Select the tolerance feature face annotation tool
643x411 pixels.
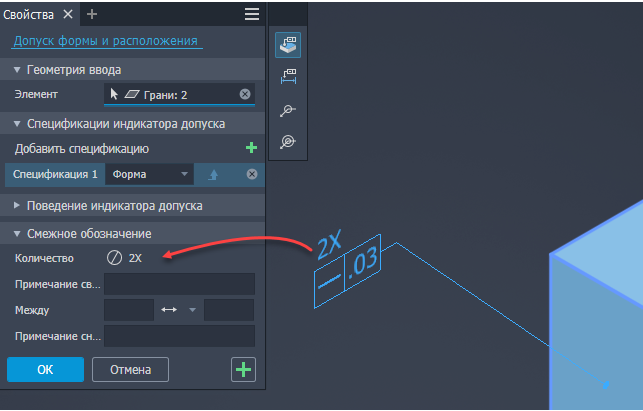288,45
